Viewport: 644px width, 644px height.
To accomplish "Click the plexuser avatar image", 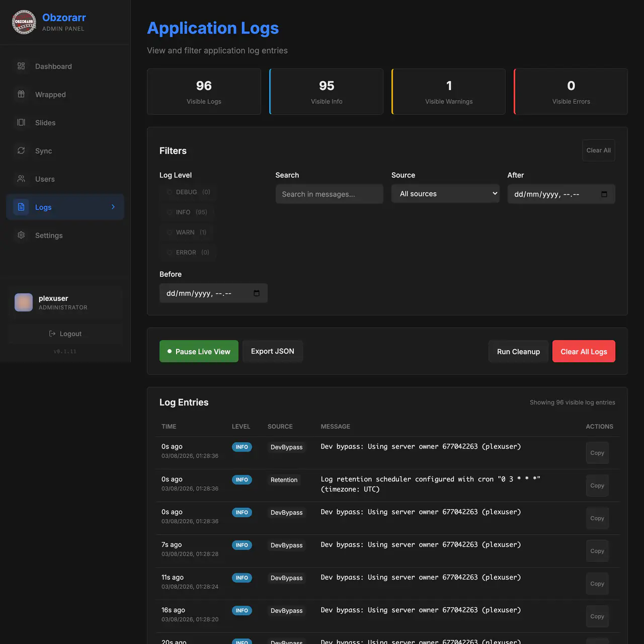I will coord(24,302).
